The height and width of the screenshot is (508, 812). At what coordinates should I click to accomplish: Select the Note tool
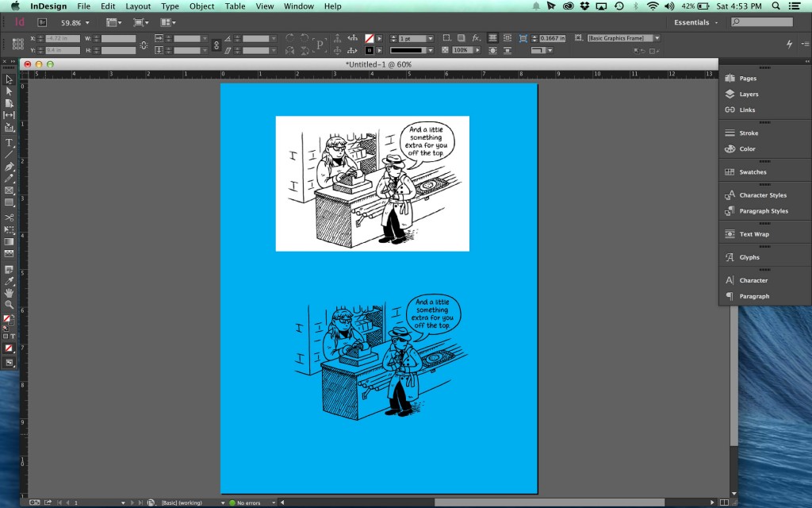[9, 269]
